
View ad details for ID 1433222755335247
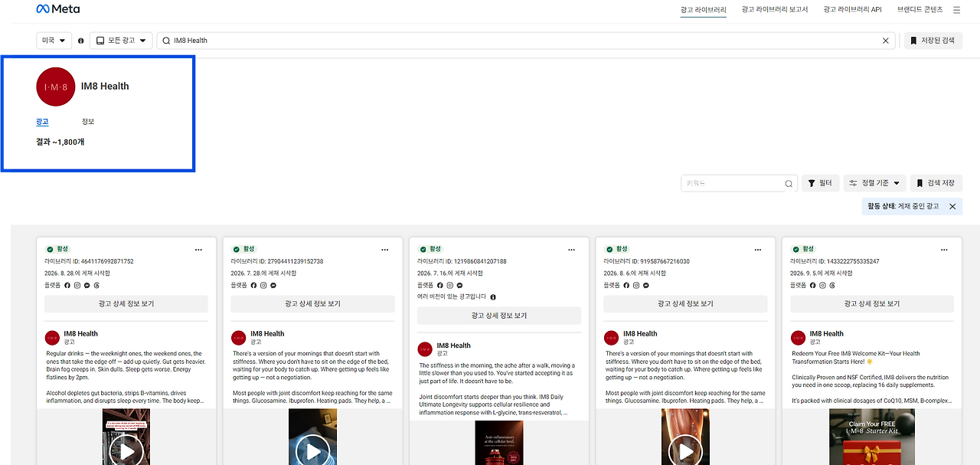click(872, 304)
